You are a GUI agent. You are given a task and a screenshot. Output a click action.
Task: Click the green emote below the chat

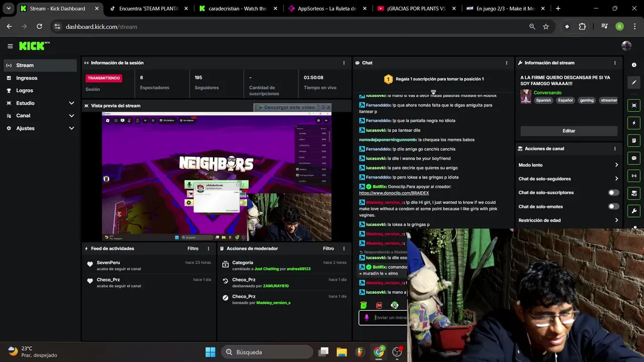(364, 305)
